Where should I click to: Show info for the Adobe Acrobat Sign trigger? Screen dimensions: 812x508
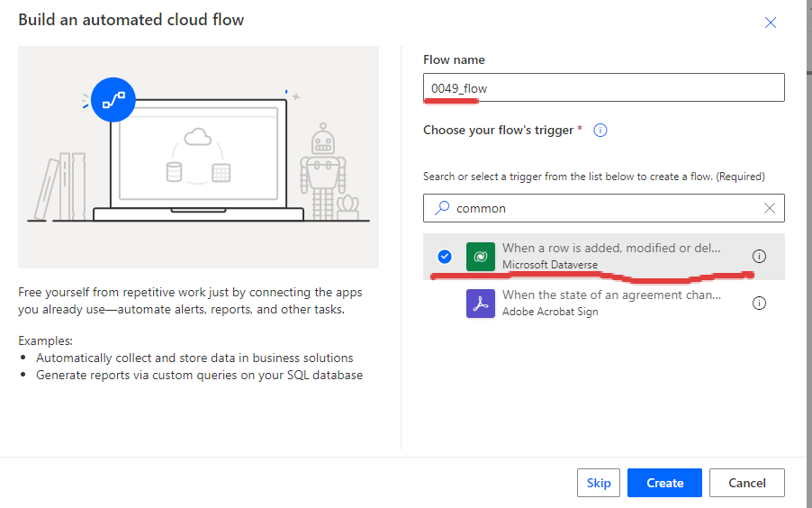(759, 304)
